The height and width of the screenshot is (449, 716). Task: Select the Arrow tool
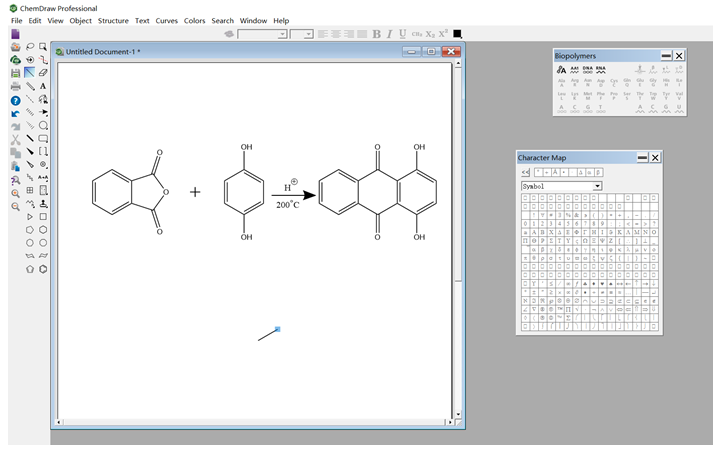pyautogui.click(x=43, y=112)
